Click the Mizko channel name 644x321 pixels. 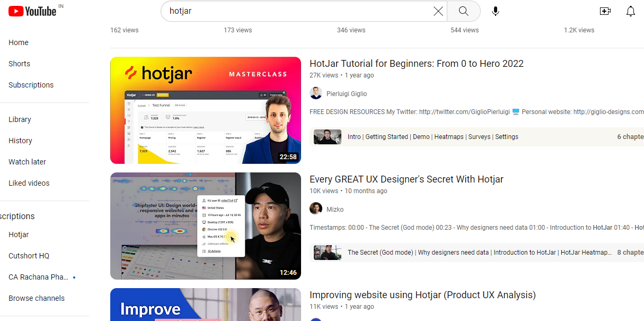point(335,210)
